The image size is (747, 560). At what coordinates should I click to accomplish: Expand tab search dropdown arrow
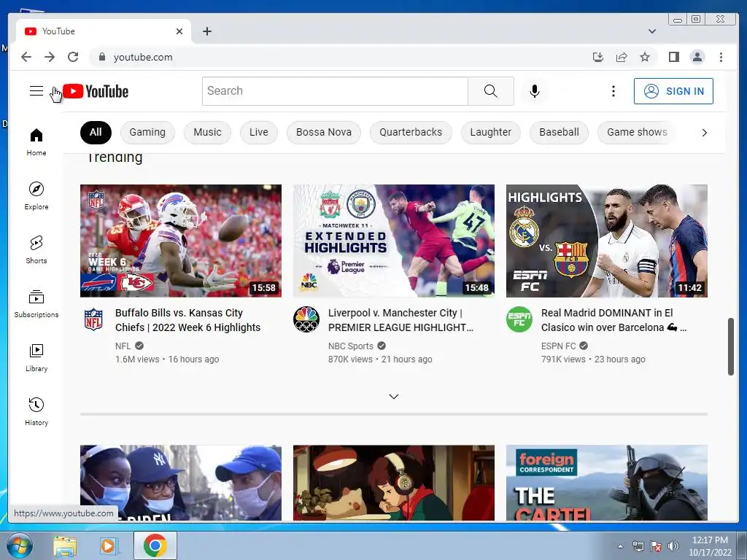point(652,31)
